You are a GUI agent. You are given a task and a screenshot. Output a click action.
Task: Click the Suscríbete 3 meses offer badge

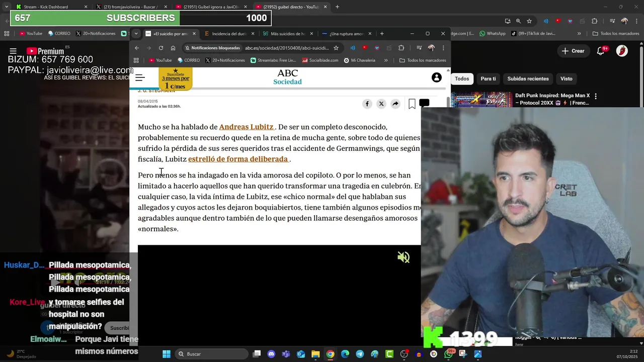pos(176,79)
